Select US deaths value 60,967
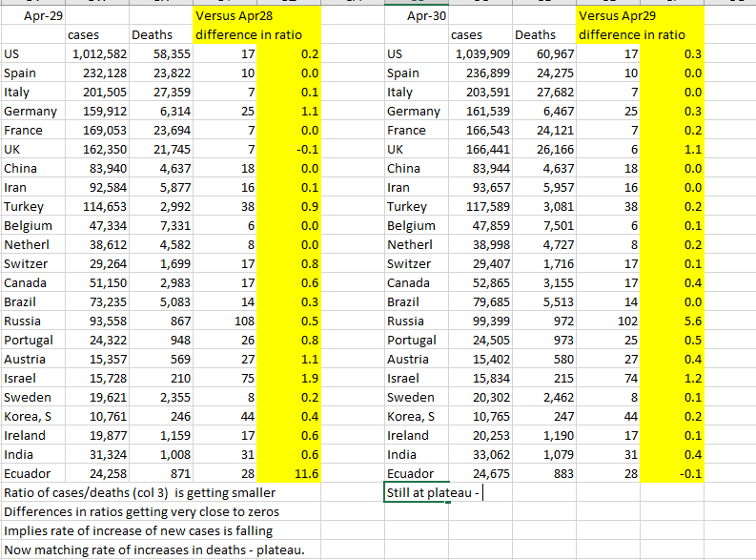The image size is (756, 560). (x=544, y=54)
